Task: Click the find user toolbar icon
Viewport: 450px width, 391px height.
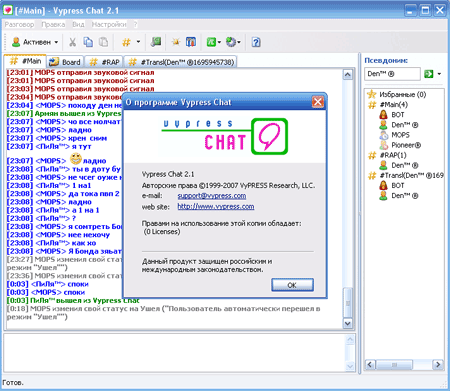Action: point(156,42)
